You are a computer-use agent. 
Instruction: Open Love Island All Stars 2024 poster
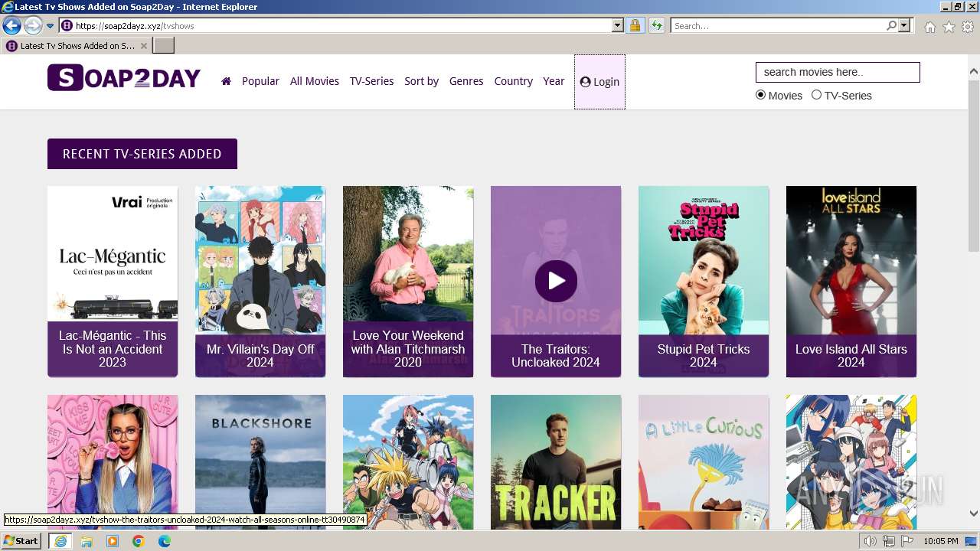[851, 282]
